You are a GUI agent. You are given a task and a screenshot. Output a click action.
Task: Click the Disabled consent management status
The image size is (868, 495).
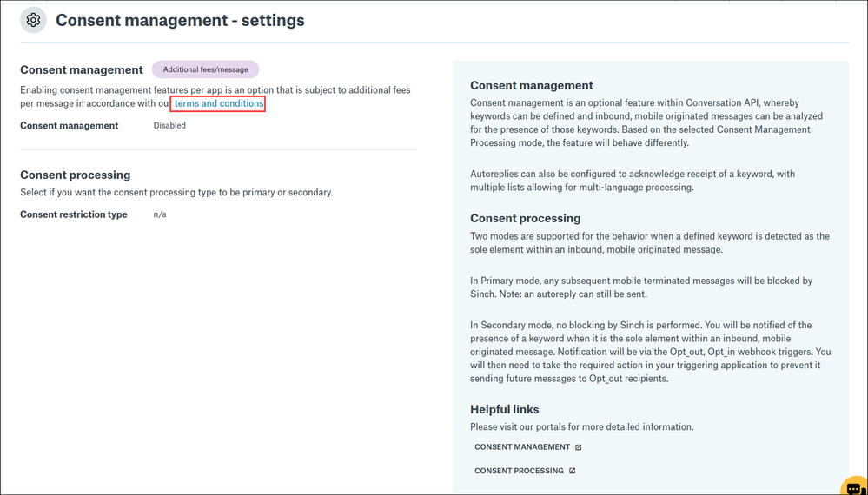tap(169, 125)
